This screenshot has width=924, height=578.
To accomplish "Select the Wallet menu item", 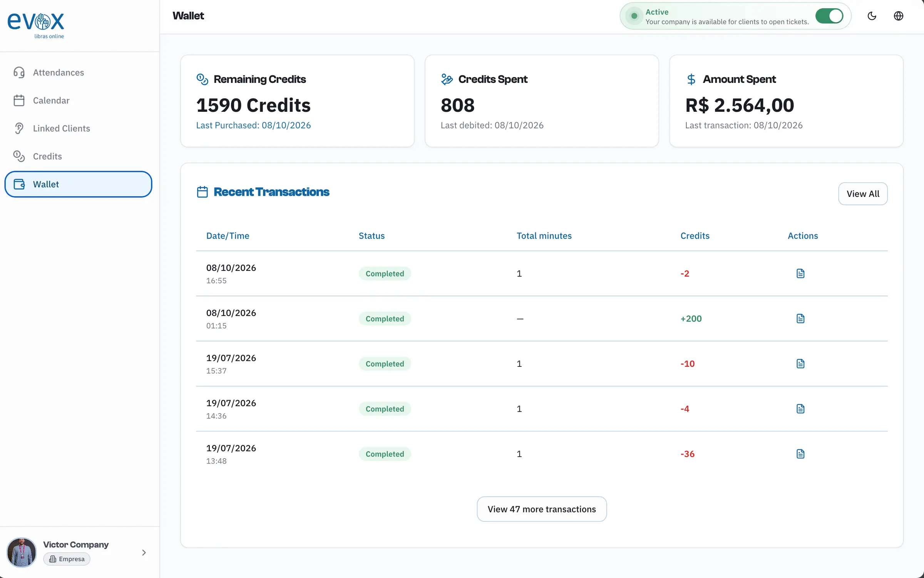I will 78,184.
